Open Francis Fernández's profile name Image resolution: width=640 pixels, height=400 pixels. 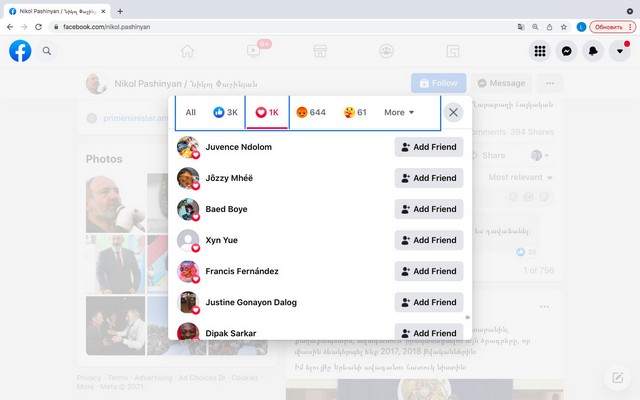click(x=242, y=271)
